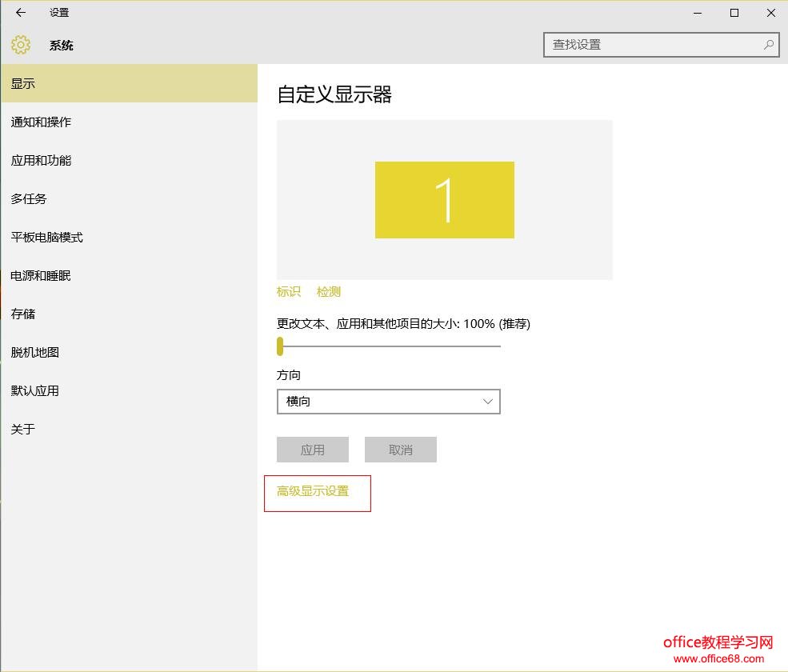Open 电源和睡眠 settings
Viewport: 788px width, 672px height.
tap(41, 276)
